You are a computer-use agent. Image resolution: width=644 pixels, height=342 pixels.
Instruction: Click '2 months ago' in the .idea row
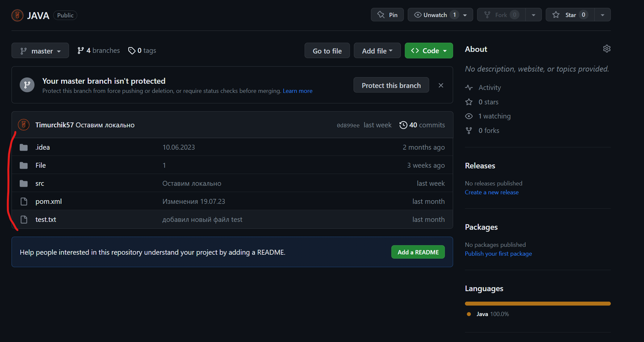pos(424,147)
